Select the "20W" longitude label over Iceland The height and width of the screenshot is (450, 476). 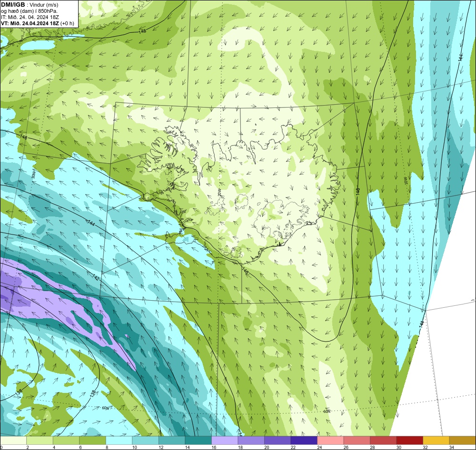(x=219, y=192)
